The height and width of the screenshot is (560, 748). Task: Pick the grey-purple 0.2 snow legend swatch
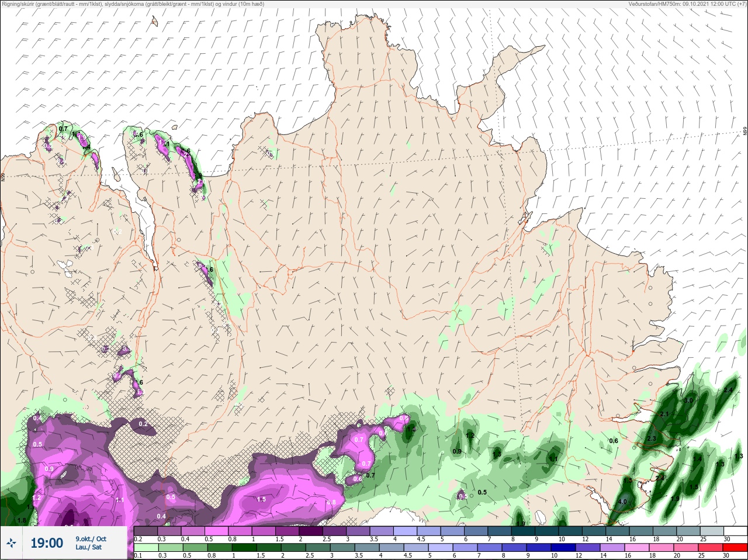point(146,531)
